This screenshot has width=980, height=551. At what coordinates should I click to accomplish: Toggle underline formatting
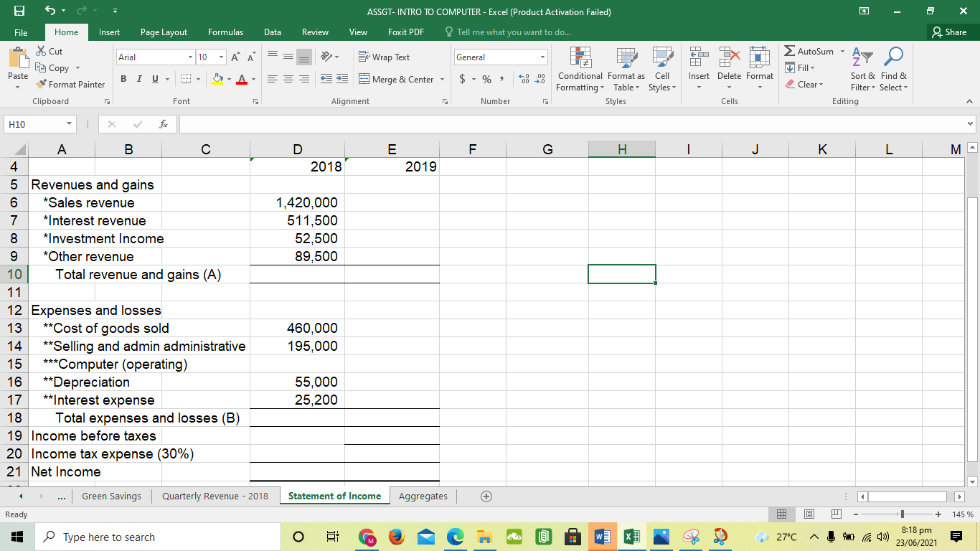pyautogui.click(x=153, y=79)
